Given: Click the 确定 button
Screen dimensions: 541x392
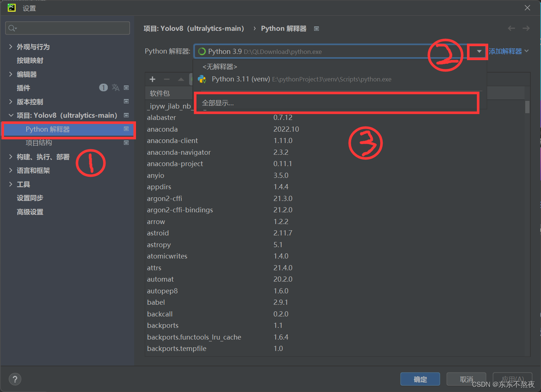Looking at the screenshot, I should pos(420,379).
